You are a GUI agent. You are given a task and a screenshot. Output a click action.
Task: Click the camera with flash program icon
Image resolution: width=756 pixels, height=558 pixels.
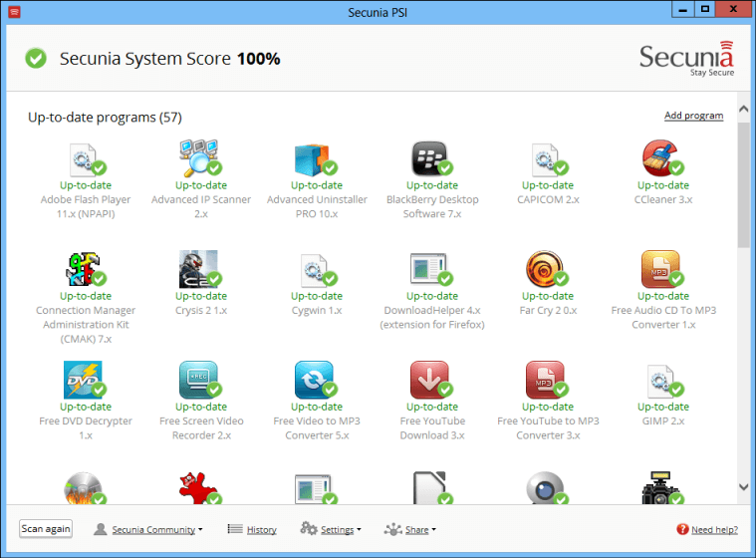pos(662,488)
